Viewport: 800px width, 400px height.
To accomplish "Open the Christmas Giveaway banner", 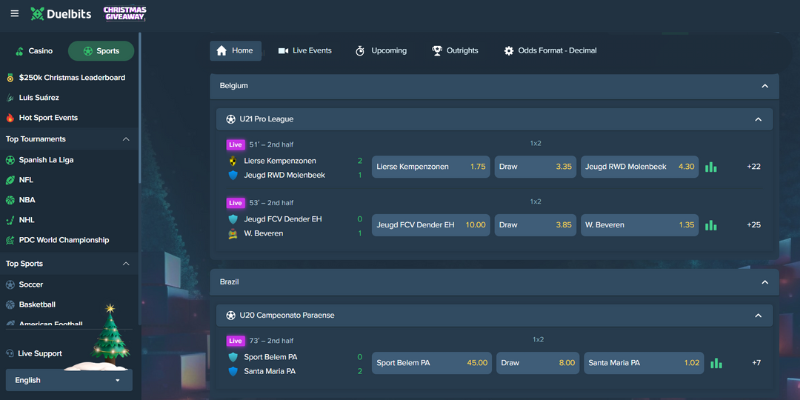I will click(124, 14).
